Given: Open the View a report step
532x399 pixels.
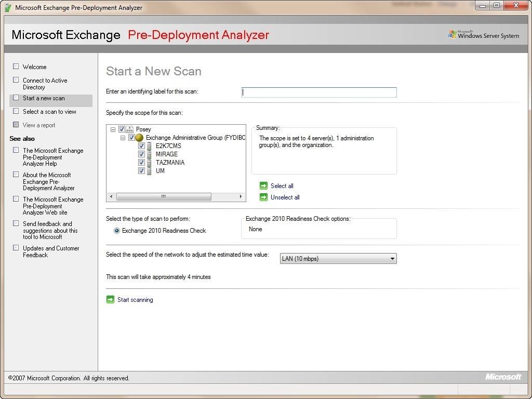Looking at the screenshot, I should pos(39,125).
